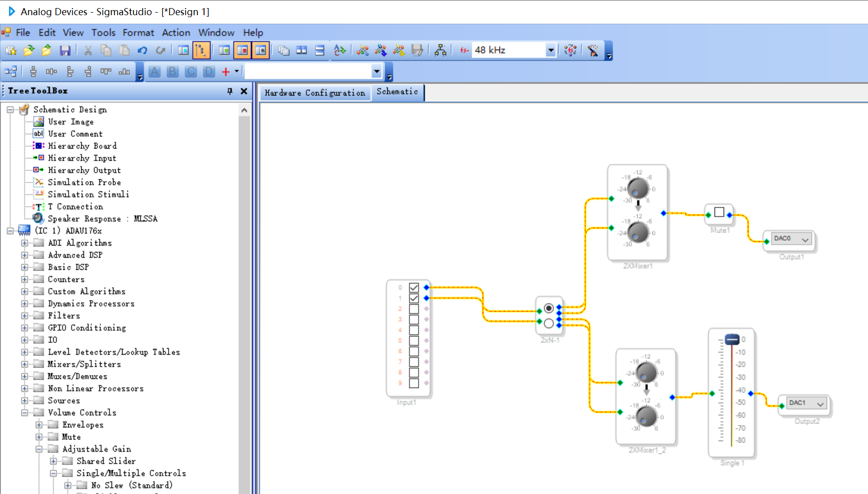This screenshot has width=868, height=494.
Task: Click the Undo arrow icon
Action: point(142,50)
